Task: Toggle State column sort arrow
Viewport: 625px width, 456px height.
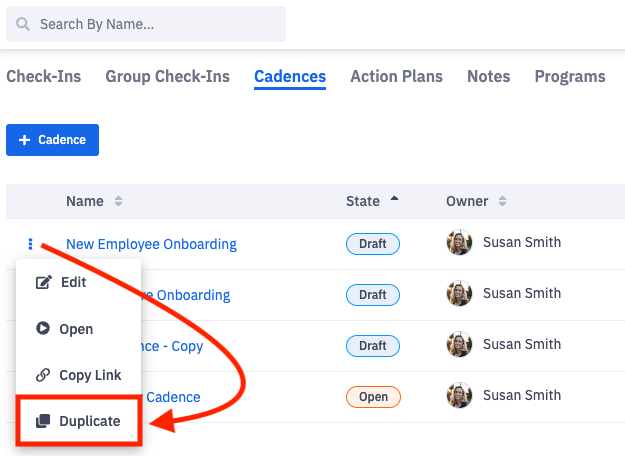Action: coord(394,200)
